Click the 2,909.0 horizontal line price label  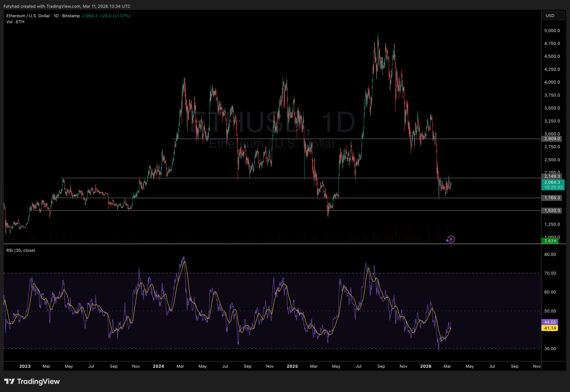552,139
